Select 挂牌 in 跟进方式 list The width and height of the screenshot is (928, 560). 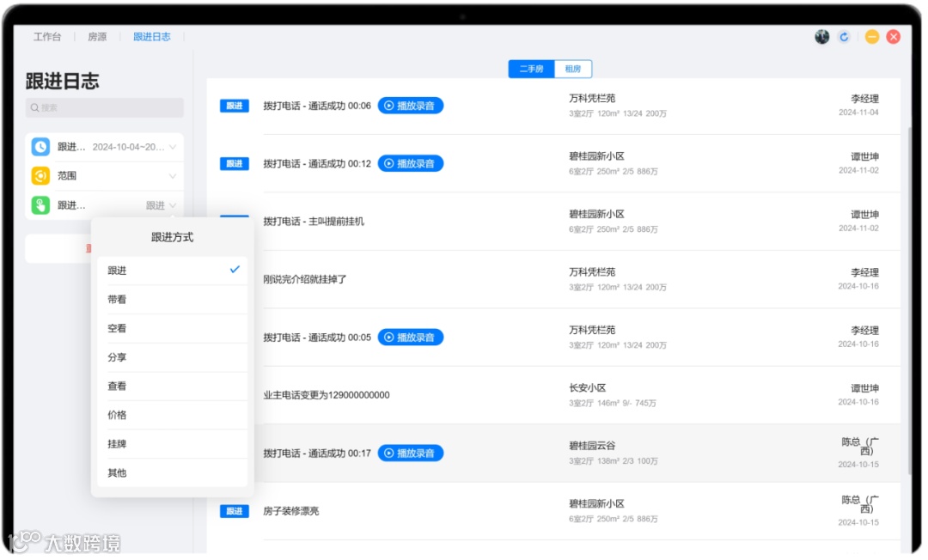pos(172,444)
